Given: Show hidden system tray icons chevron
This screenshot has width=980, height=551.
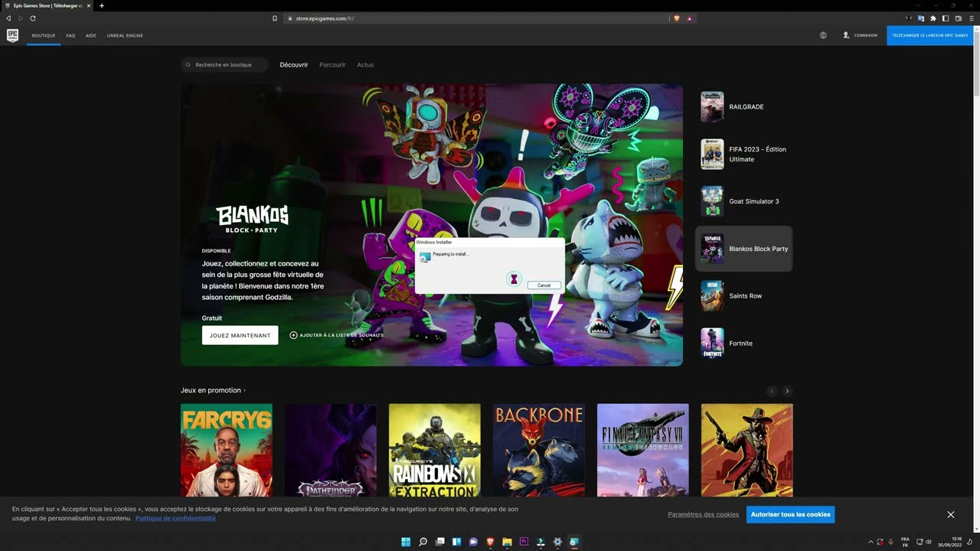Looking at the screenshot, I should point(871,542).
